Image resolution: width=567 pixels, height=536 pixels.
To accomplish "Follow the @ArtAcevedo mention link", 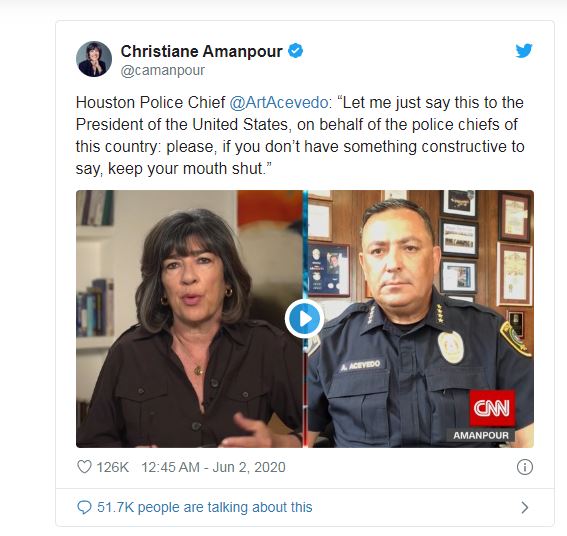I will point(279,103).
